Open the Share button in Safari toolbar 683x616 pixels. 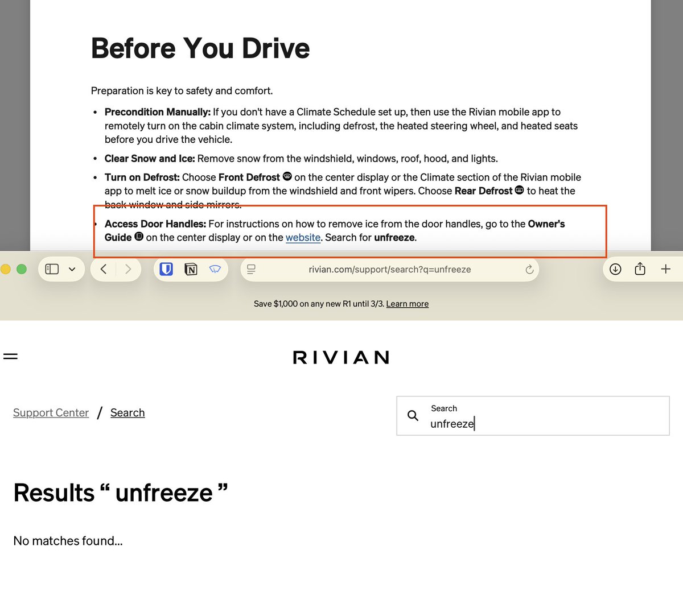pyautogui.click(x=640, y=268)
